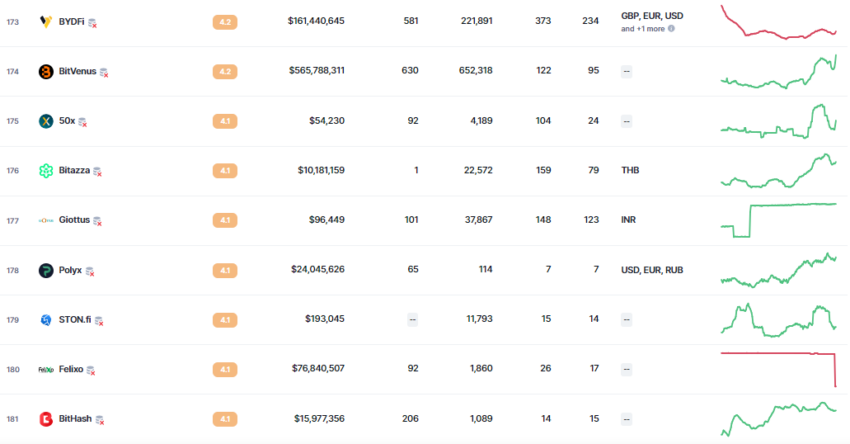Viewport: 850px width, 444px height.
Task: Open the Bitazza exchange link
Action: tap(74, 170)
